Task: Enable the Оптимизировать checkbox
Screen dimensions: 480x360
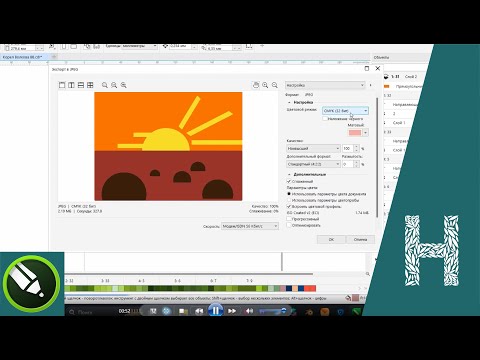Action: click(x=289, y=225)
